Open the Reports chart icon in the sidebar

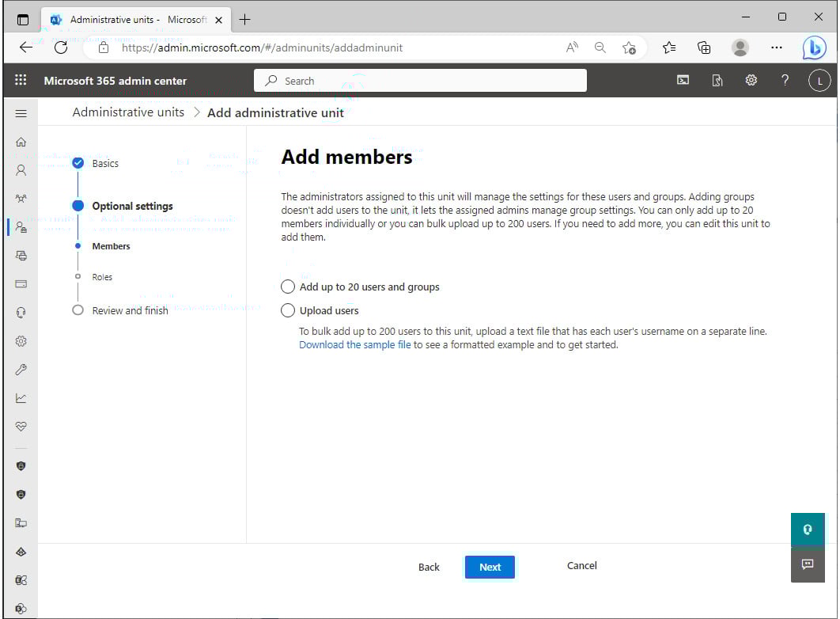point(21,397)
